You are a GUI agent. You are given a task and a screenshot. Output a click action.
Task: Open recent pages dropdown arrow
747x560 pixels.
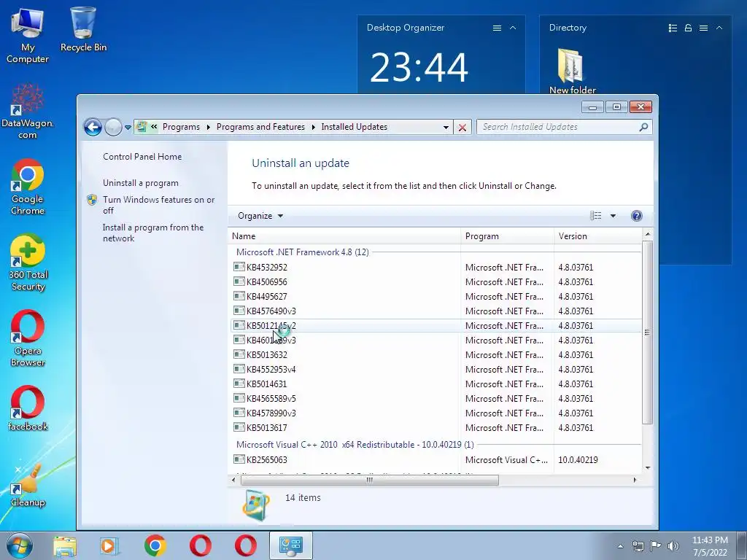point(128,127)
